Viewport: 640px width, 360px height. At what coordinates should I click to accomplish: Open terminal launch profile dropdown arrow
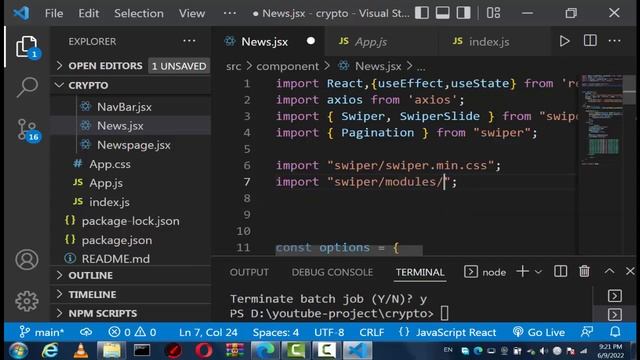(538, 272)
